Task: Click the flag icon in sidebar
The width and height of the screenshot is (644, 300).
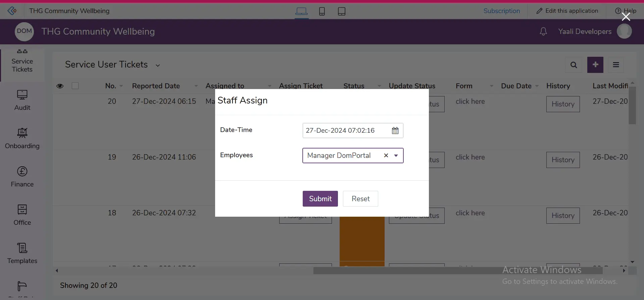Action: 22,286
